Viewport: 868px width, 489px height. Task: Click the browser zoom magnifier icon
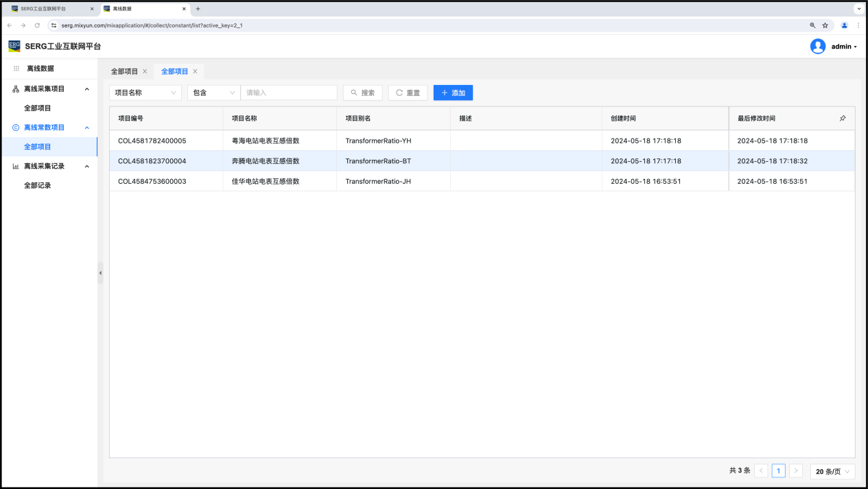[812, 25]
